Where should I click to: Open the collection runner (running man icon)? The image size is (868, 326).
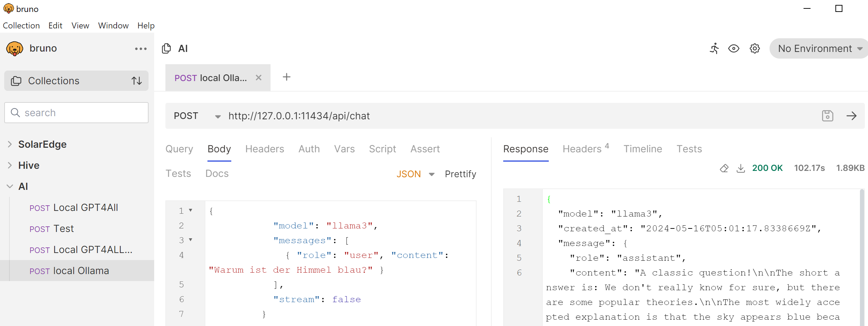(715, 48)
